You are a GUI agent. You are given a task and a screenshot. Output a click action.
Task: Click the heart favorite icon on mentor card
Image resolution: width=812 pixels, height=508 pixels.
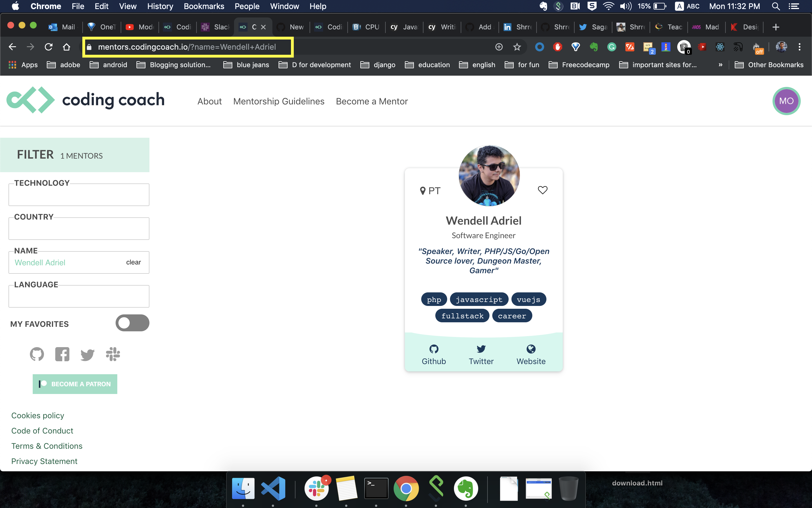[542, 190]
